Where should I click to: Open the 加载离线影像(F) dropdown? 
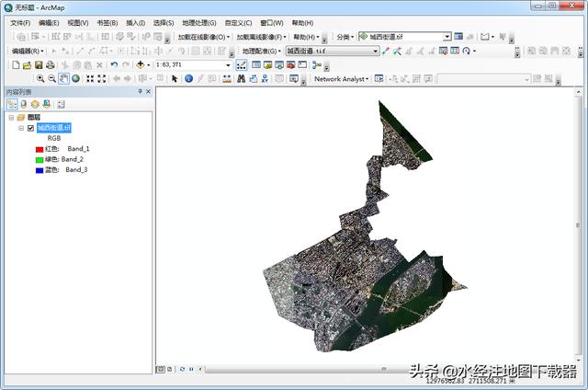pyautogui.click(x=261, y=37)
